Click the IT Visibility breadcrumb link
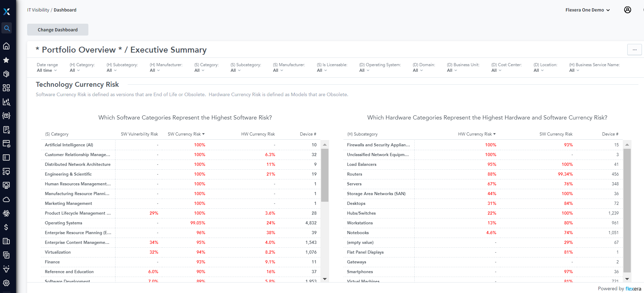Screen dimensions: 644x293 click(38, 10)
